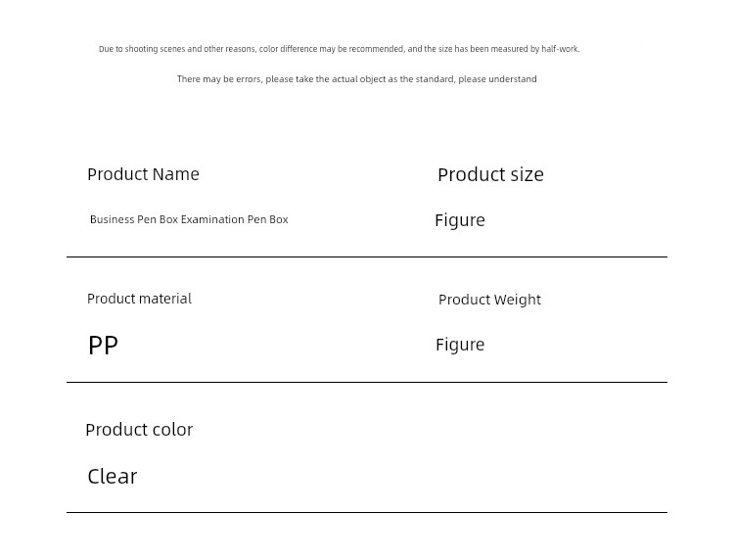
Task: Click the word 'half-work' in the disclaimer
Action: coord(560,49)
